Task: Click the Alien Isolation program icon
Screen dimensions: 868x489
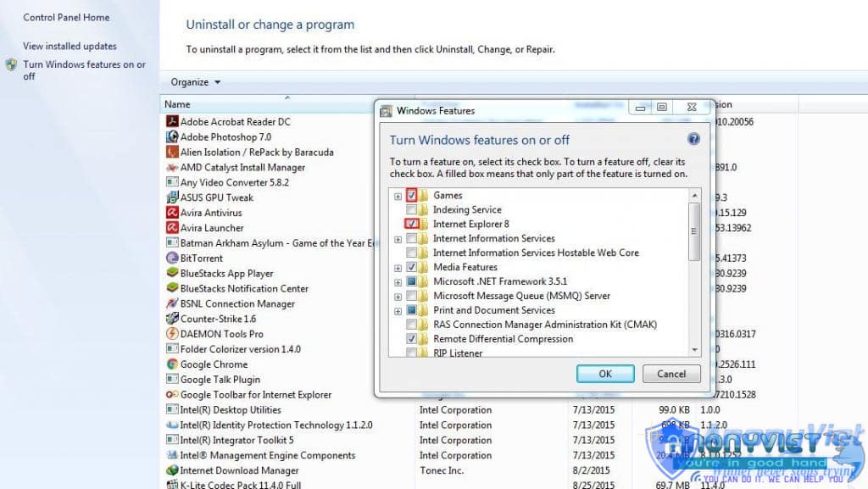Action: point(172,152)
